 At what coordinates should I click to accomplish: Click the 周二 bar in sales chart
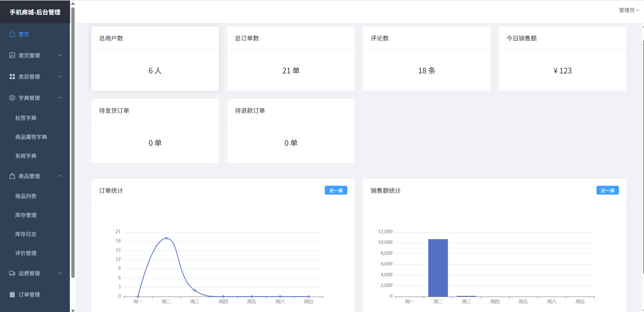point(438,268)
